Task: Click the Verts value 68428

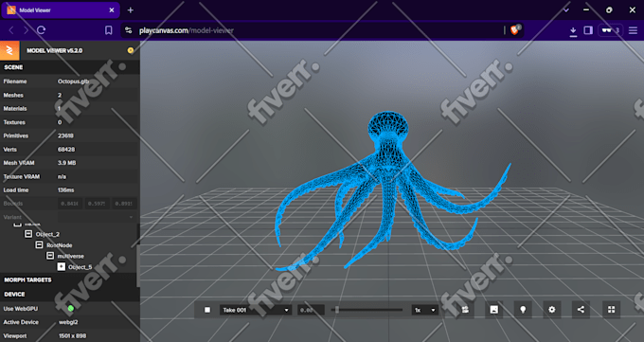Action: (66, 150)
